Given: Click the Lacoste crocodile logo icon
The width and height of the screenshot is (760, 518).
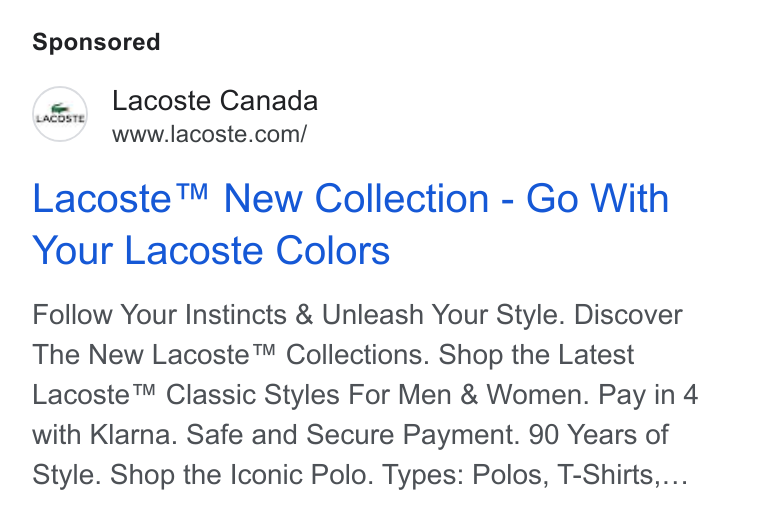Looking at the screenshot, I should point(60,114).
